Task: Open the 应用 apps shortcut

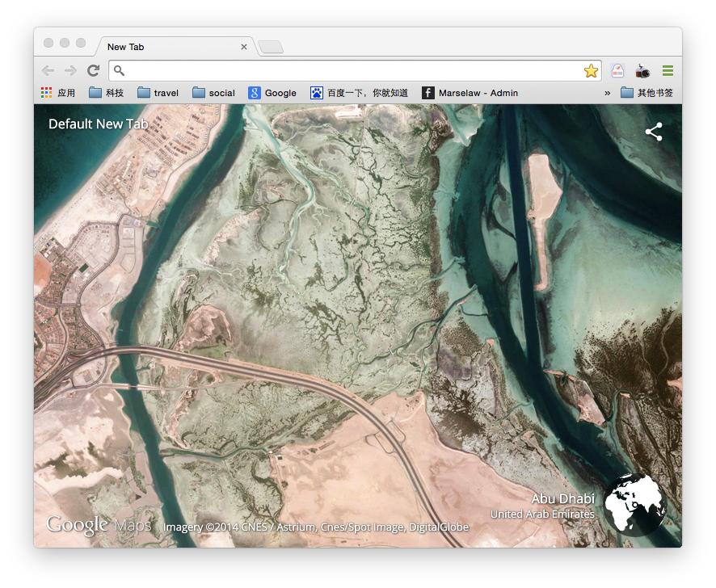Action: [58, 93]
